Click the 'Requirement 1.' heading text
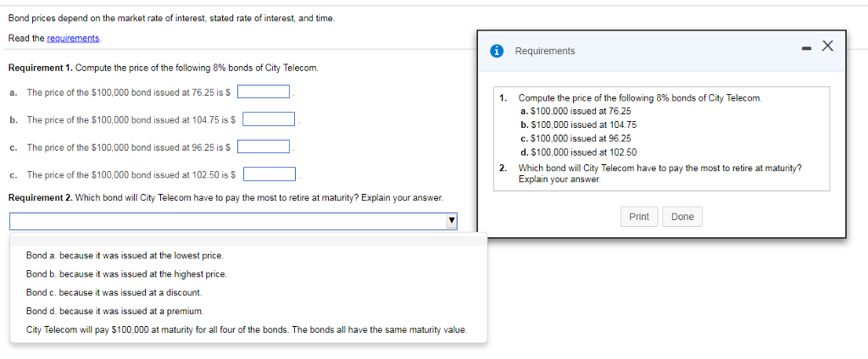The image size is (868, 359). (x=41, y=68)
